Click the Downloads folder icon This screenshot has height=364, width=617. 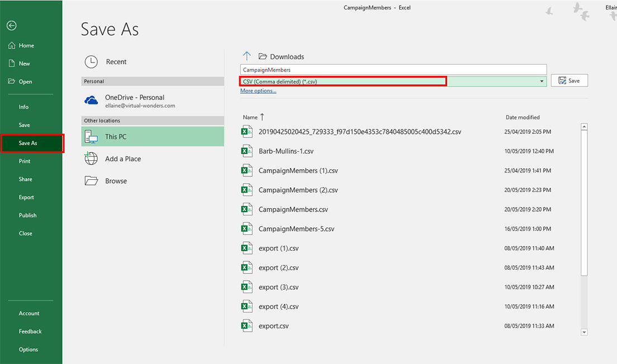point(263,56)
